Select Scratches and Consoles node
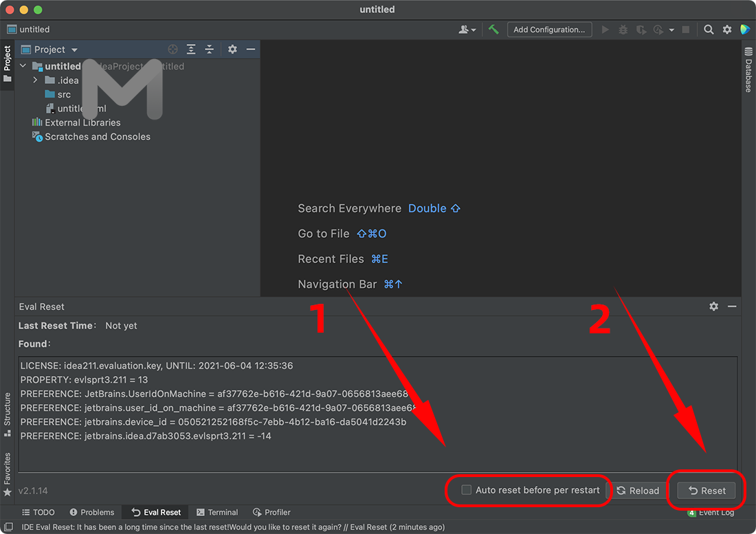Image resolution: width=756 pixels, height=534 pixels. point(91,136)
